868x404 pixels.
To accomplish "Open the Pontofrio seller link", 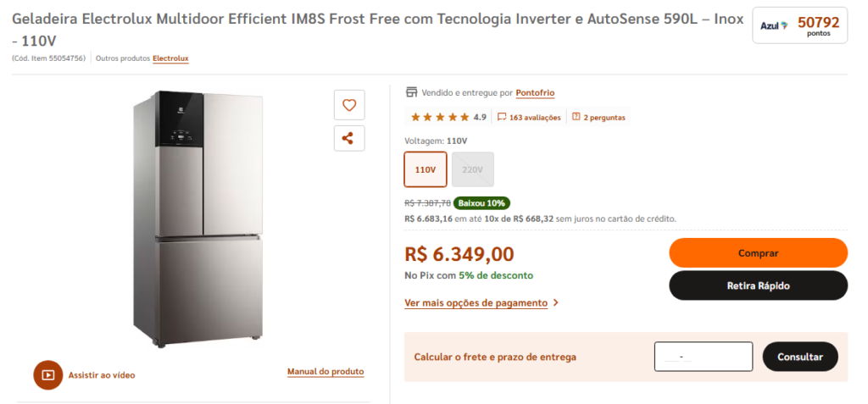I will click(x=535, y=93).
